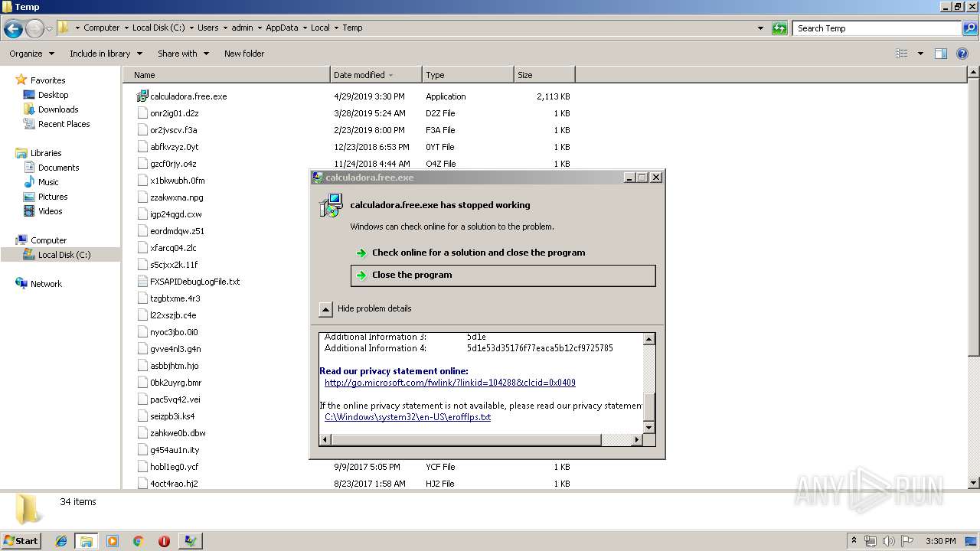The height and width of the screenshot is (551, 980).
Task: Select file 4oct4rao.hj2
Action: coord(174,484)
